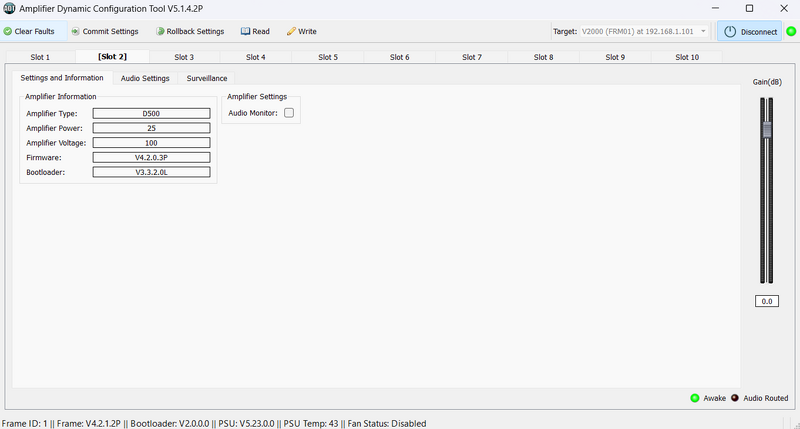This screenshot has height=429, width=800.
Task: Click the Gain(dB) slider thumb
Action: 767,130
